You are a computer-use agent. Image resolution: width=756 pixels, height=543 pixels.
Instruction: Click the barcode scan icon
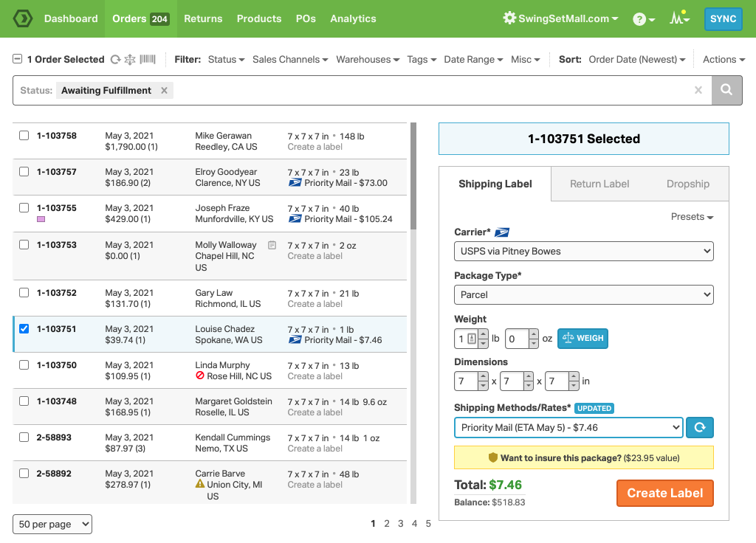point(148,59)
